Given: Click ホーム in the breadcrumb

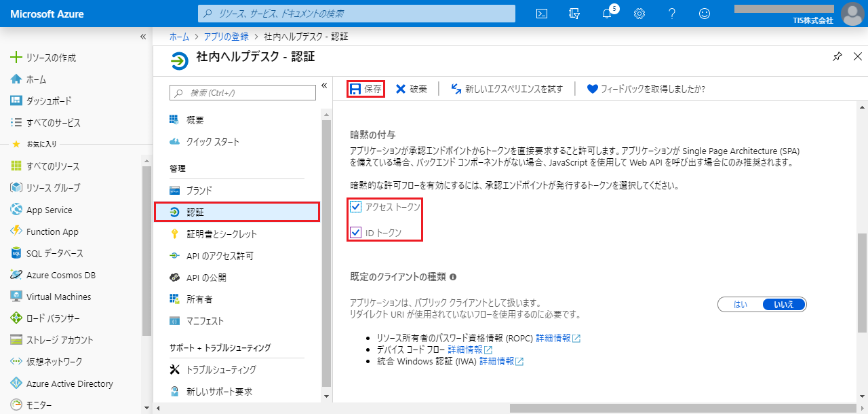Looking at the screenshot, I should pyautogui.click(x=179, y=36).
